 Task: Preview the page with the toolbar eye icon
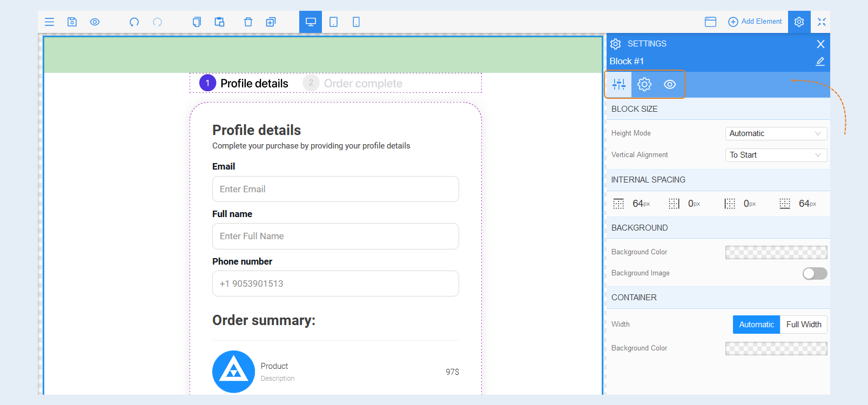pyautogui.click(x=95, y=22)
